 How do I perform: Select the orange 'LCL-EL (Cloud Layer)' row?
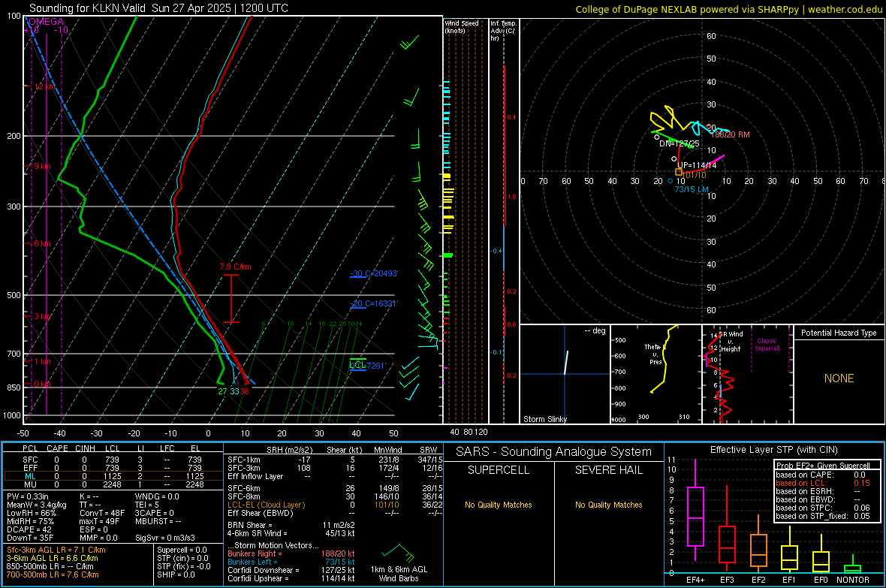335,505
